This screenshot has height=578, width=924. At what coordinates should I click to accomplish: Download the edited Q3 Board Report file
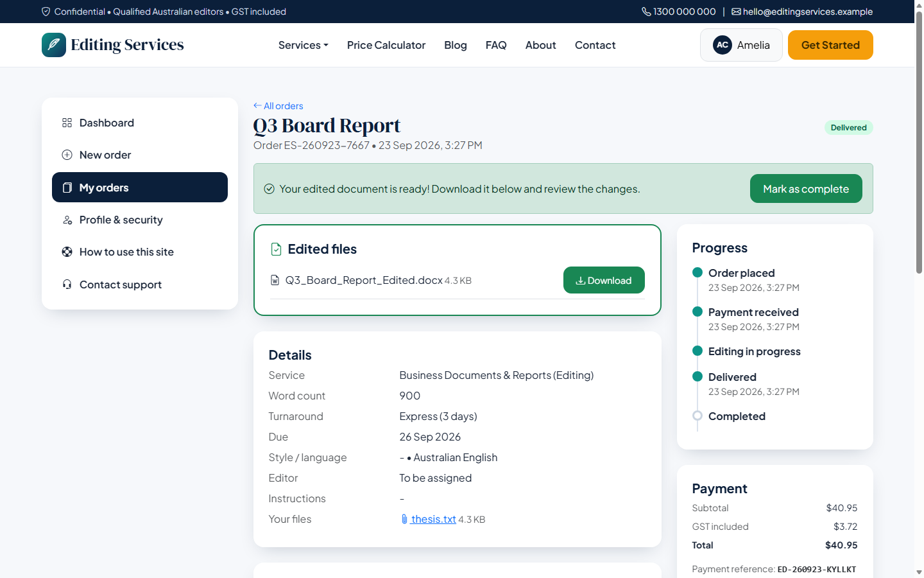point(604,280)
